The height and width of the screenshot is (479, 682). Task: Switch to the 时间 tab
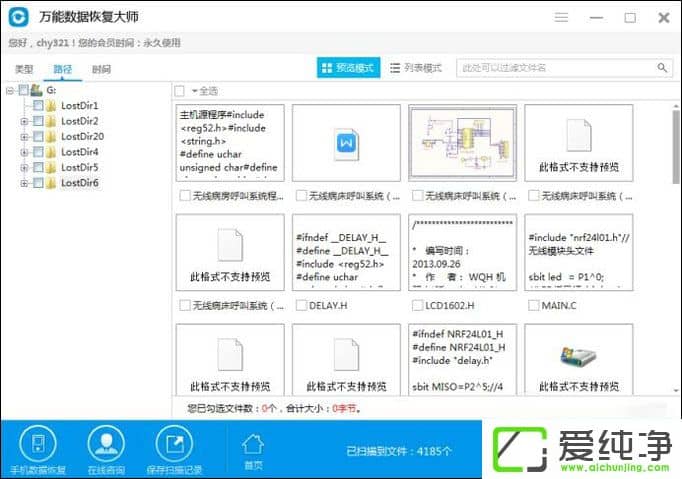tap(101, 70)
